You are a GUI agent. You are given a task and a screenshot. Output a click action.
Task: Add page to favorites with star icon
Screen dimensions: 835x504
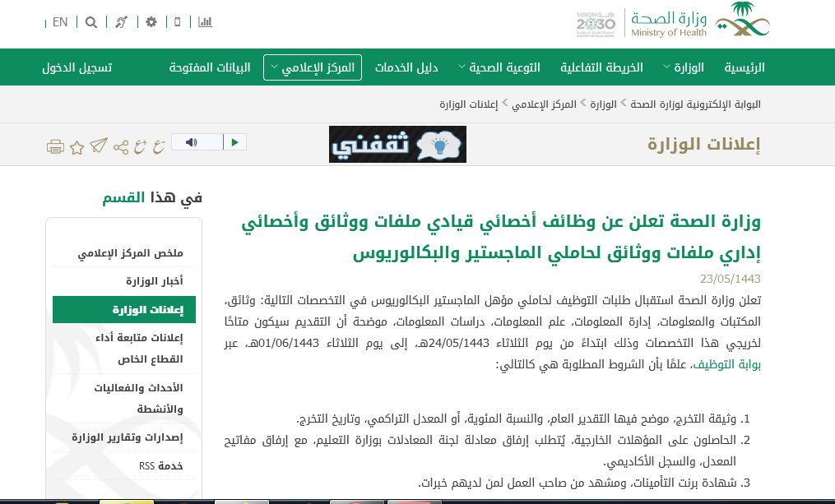coord(77,147)
